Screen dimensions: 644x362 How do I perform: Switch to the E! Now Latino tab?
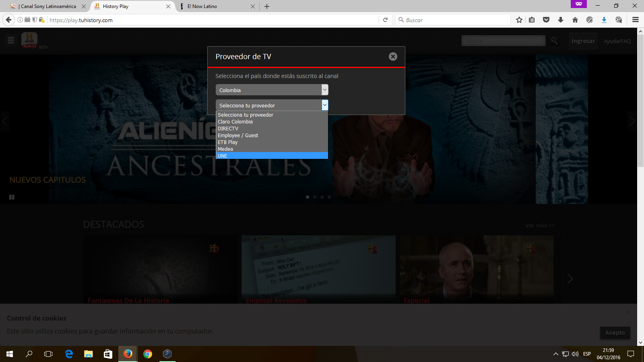pyautogui.click(x=217, y=6)
